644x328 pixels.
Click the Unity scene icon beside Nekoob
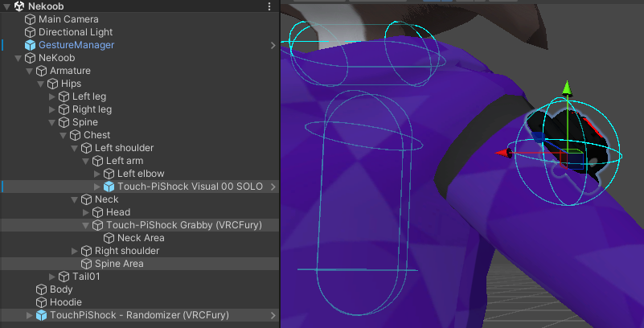18,6
